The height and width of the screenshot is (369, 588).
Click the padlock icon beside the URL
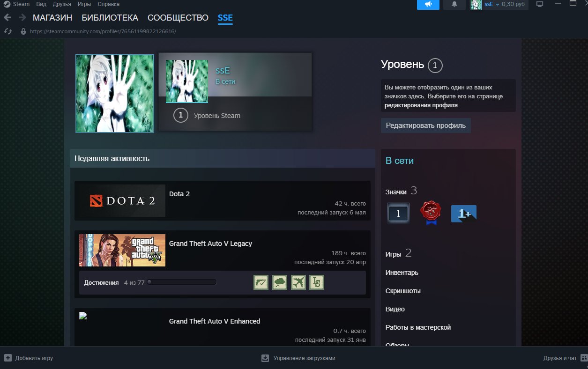[x=23, y=31]
